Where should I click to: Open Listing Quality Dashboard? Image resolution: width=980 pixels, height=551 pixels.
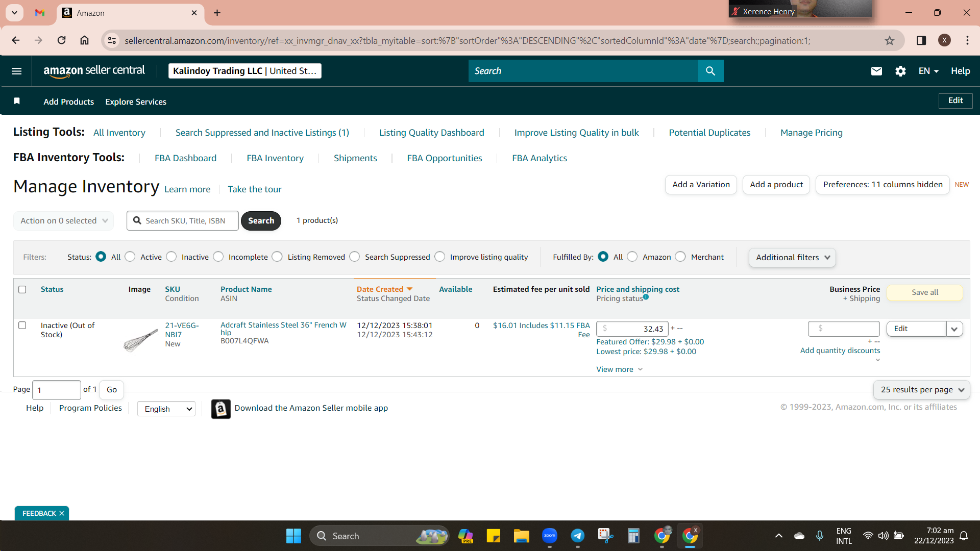[432, 133]
